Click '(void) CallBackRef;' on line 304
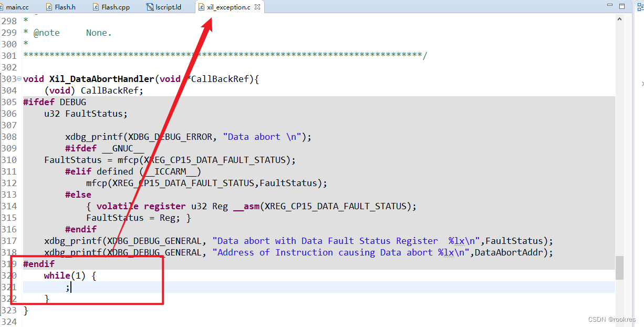This screenshot has height=327, width=644. (x=94, y=90)
